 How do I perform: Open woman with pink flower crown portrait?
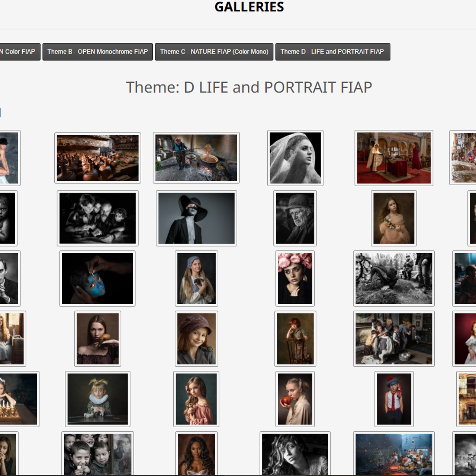click(295, 279)
